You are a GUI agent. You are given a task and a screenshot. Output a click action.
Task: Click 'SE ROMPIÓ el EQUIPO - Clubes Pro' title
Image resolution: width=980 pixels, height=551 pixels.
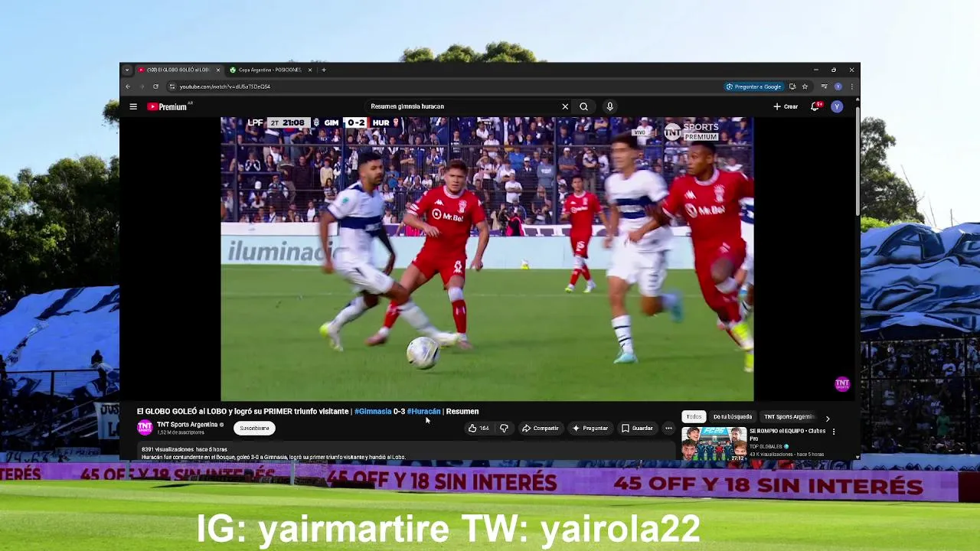coord(787,435)
